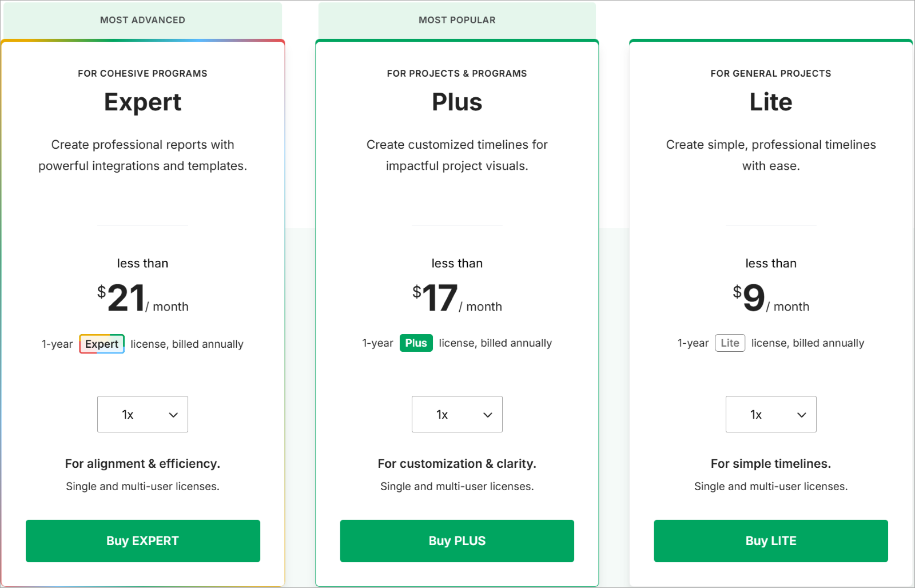Click the Lite plan heading
Image resolution: width=915 pixels, height=588 pixels.
coord(770,102)
